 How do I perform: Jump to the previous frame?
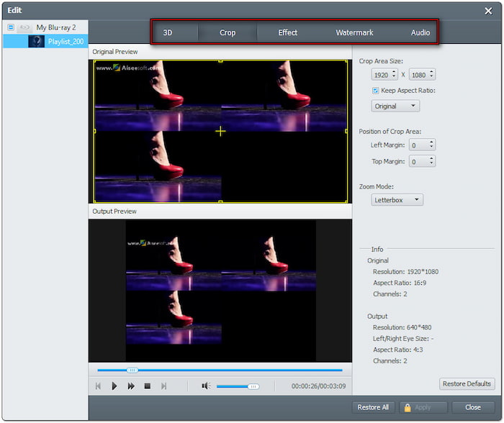click(98, 386)
